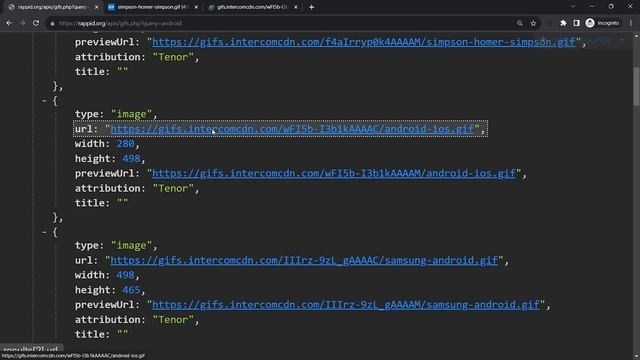Go forward in browser history
This screenshot has width=640, height=360.
point(22,23)
